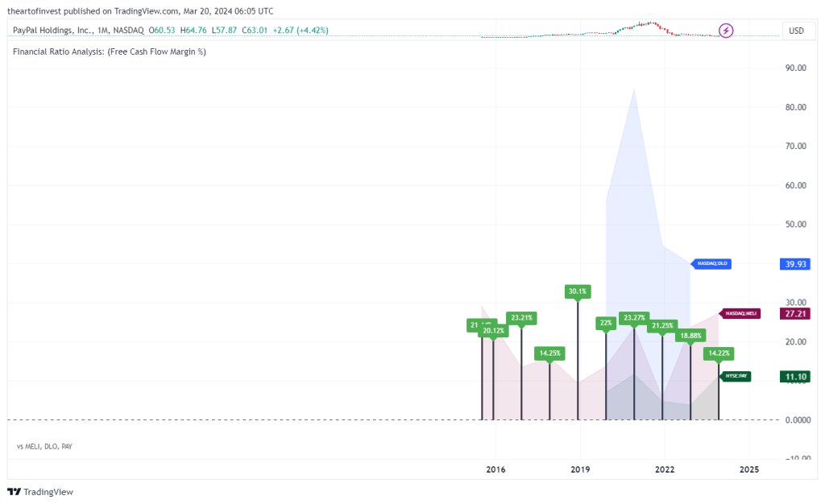
Task: Select the NYSE:PAY series tag
Action: [x=736, y=376]
